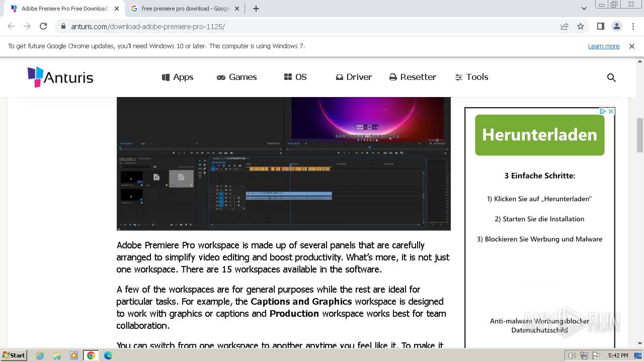Screen dimensions: 644x362
Task: Open Action Center flag icon
Action: (x=596, y=355)
